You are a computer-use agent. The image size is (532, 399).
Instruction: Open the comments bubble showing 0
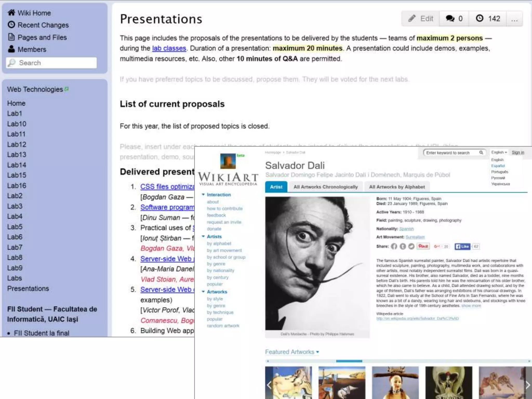point(454,19)
